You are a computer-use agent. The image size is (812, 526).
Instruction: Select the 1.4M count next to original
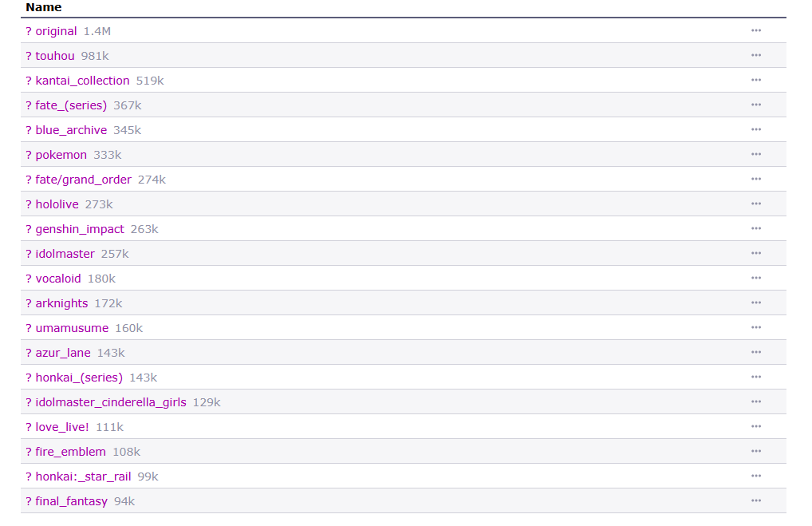pos(97,31)
